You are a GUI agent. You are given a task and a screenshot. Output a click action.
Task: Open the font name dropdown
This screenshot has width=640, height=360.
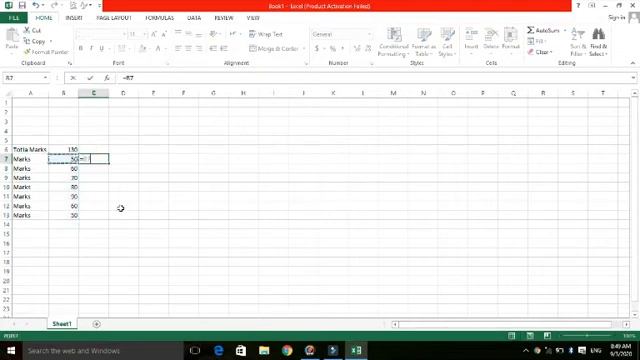coord(124,34)
